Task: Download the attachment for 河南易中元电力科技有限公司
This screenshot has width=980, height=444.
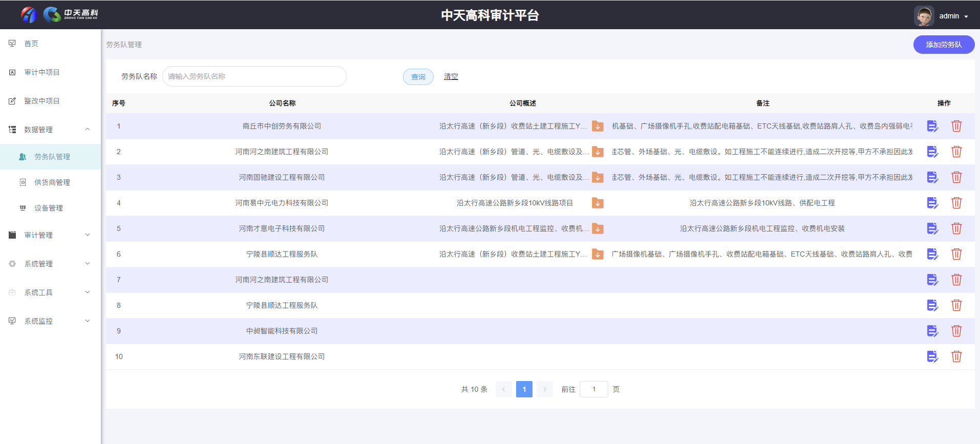Action: click(x=597, y=203)
